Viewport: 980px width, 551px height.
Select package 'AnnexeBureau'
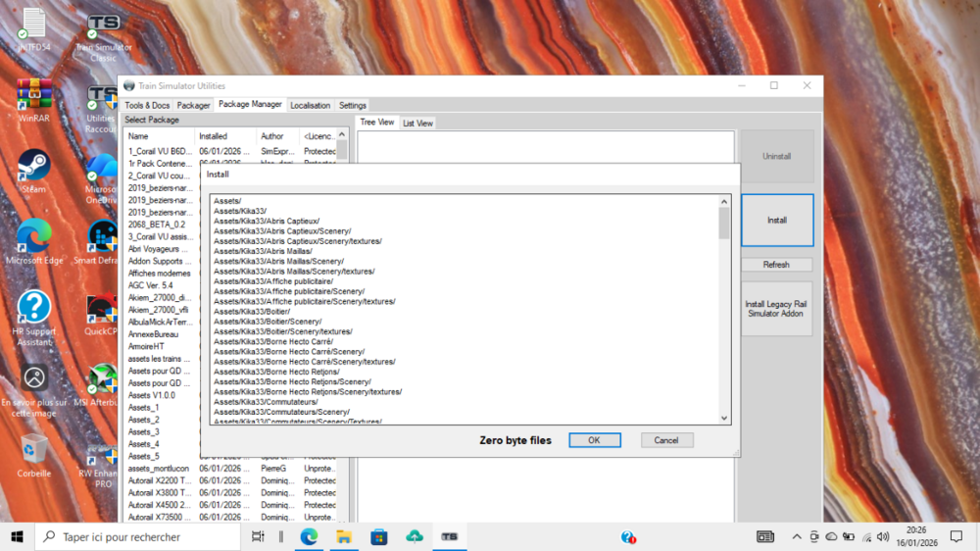153,334
